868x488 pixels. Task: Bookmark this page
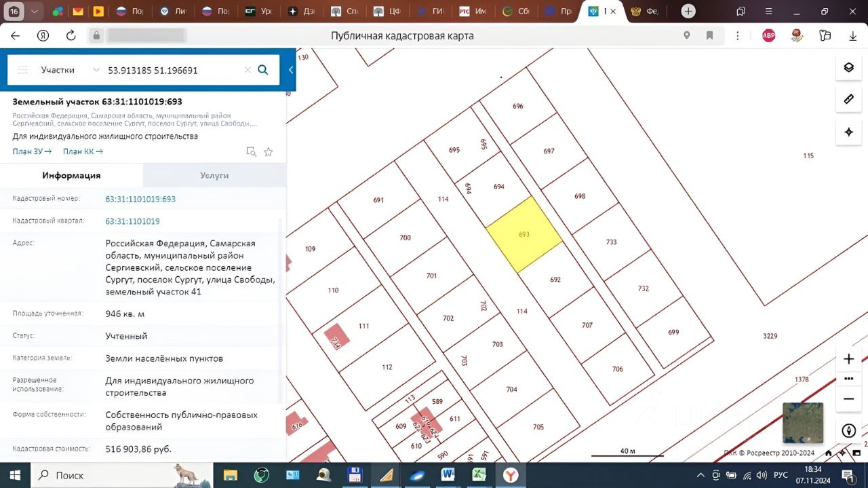click(709, 36)
